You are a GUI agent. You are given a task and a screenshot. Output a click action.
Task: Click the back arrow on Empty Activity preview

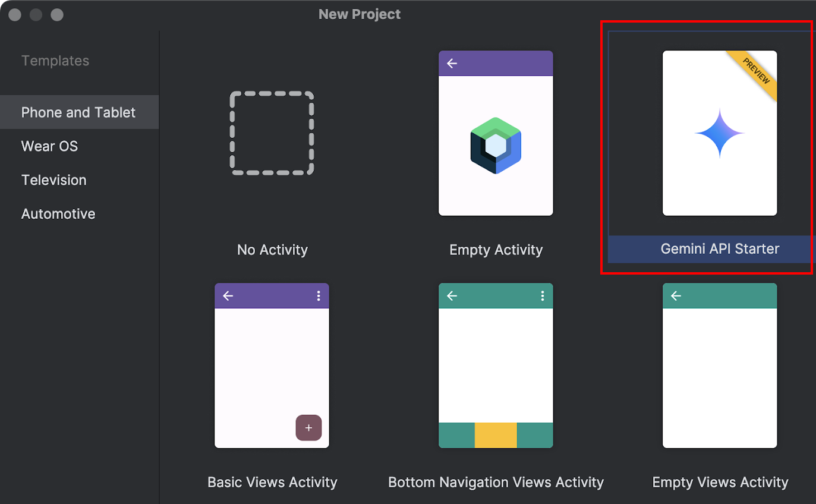(x=452, y=63)
